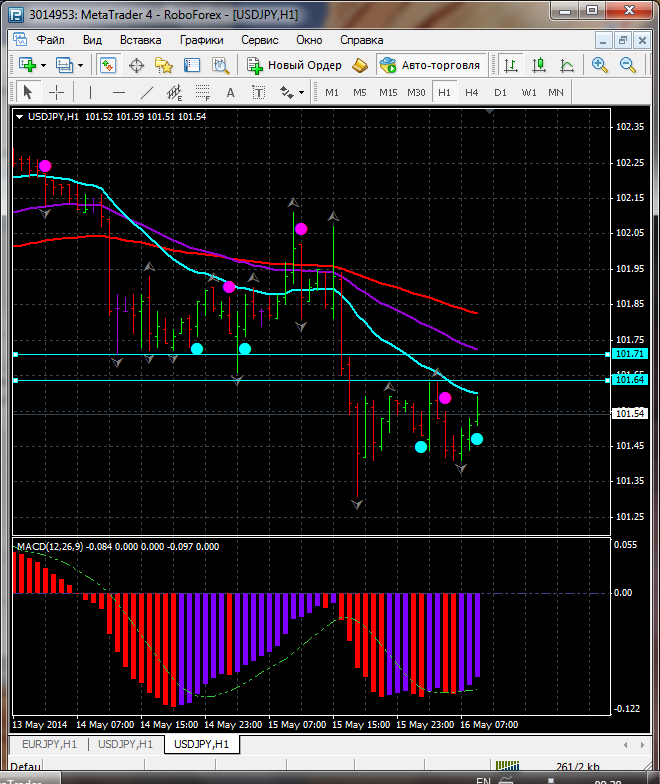Click the new chart icon

pyautogui.click(x=27, y=65)
